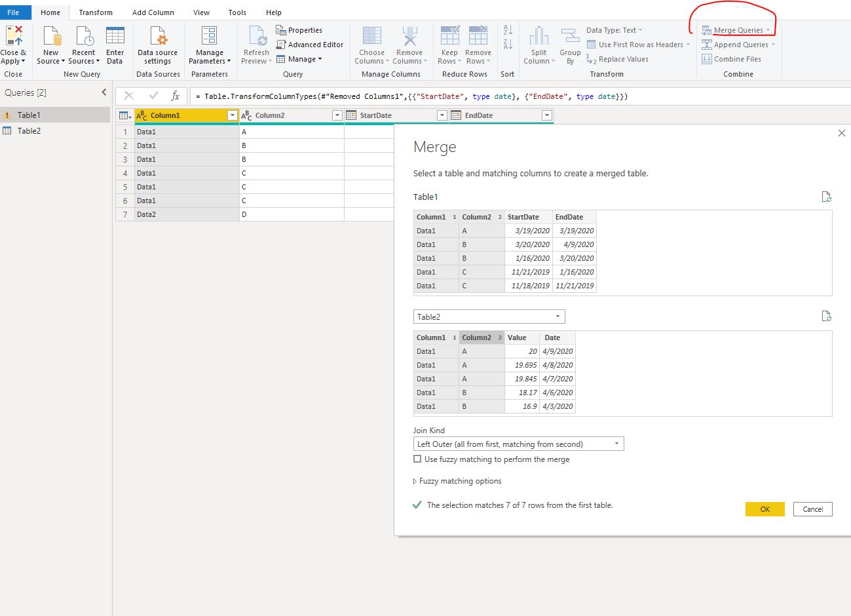Open the Manage query dropdown
851x616 pixels.
click(299, 59)
